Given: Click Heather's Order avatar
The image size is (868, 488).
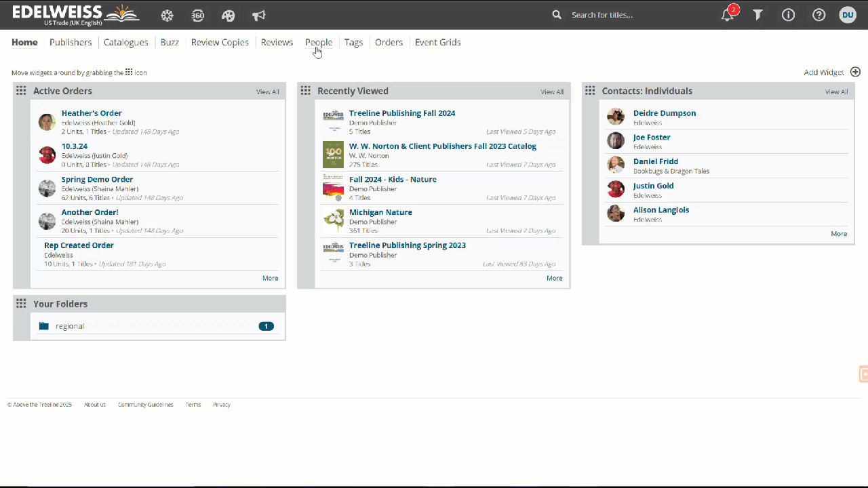Looking at the screenshot, I should point(47,122).
